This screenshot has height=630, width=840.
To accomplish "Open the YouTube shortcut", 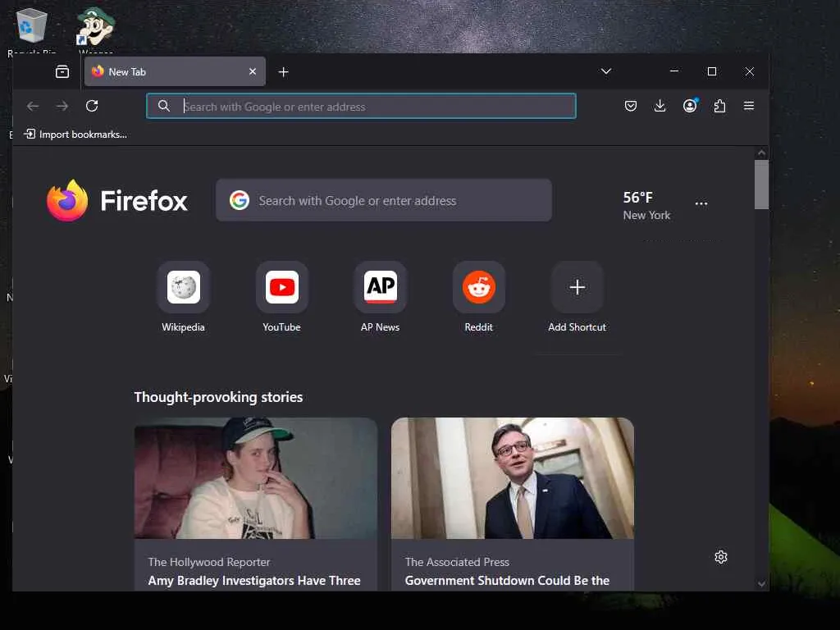I will (x=282, y=297).
